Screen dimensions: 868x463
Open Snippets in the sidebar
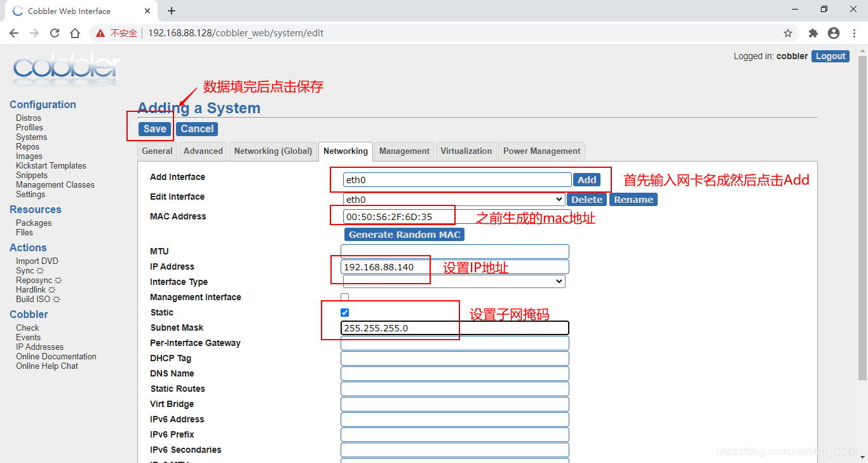click(x=32, y=175)
